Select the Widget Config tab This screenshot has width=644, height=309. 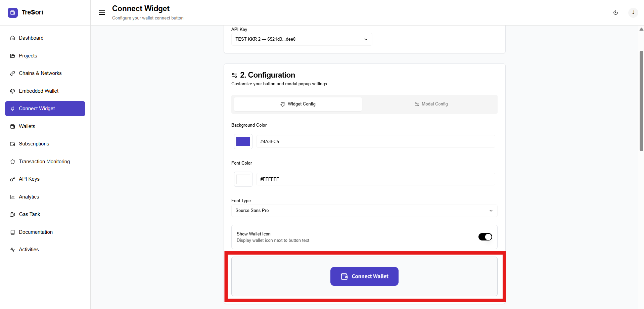pyautogui.click(x=298, y=104)
